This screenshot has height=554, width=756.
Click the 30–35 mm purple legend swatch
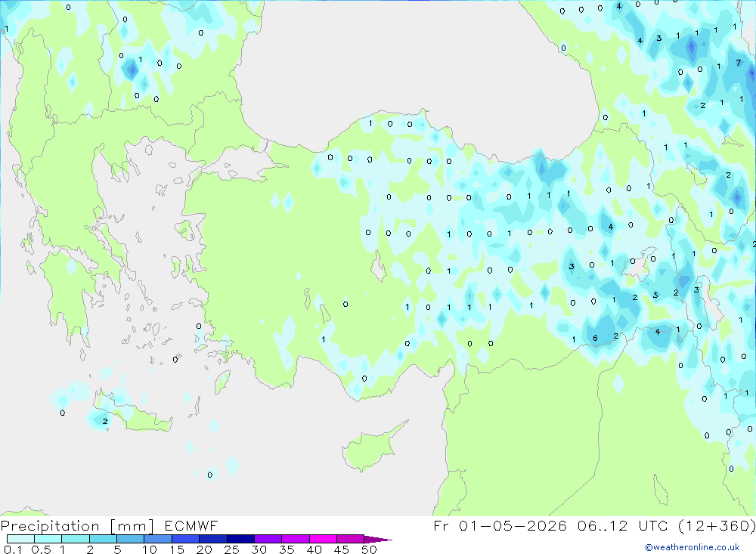[268, 539]
